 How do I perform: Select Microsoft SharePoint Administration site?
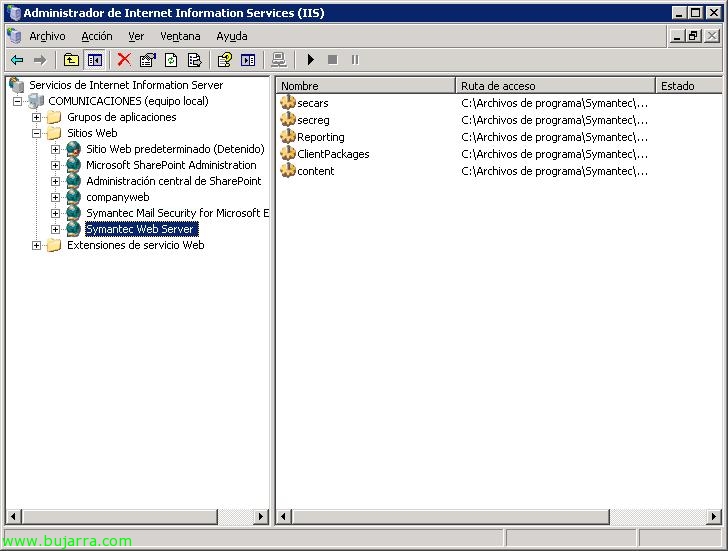pos(171,165)
